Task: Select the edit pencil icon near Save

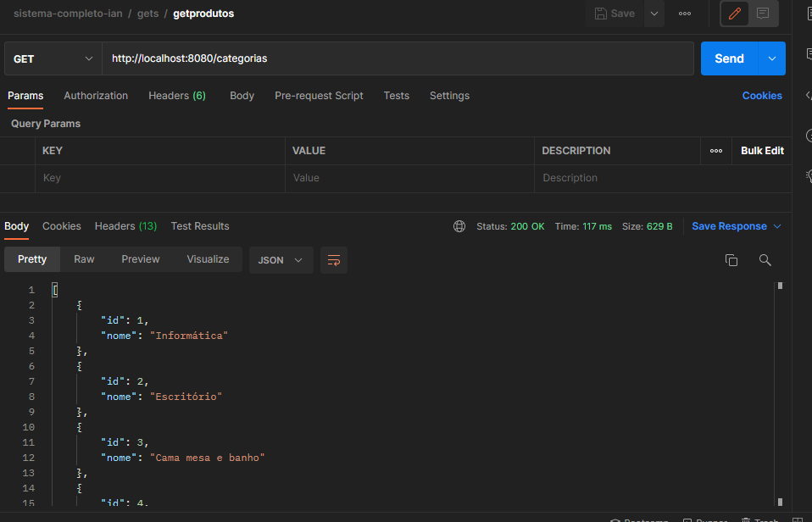Action: pos(734,14)
